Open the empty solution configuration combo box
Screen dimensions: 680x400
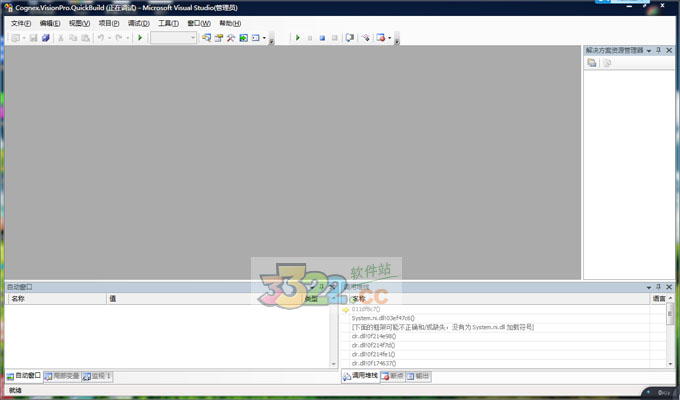point(173,38)
